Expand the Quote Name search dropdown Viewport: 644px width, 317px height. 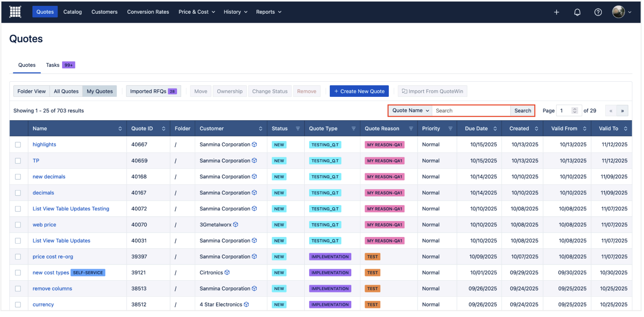(410, 111)
